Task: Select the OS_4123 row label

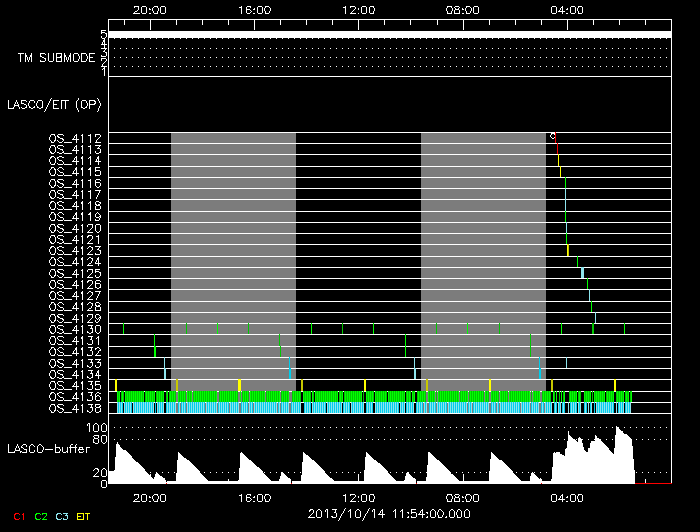Action: [75, 251]
